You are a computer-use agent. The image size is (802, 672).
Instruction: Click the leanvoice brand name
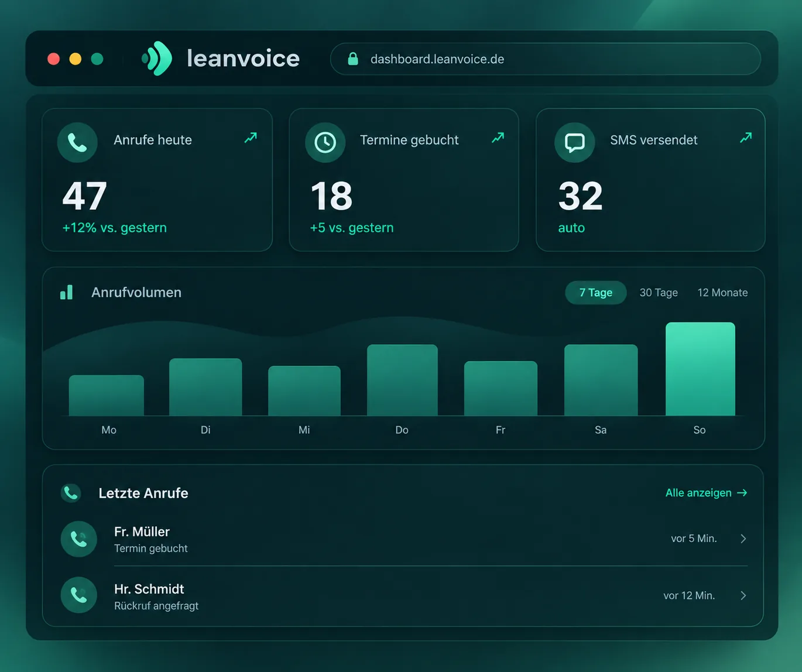coord(243,59)
